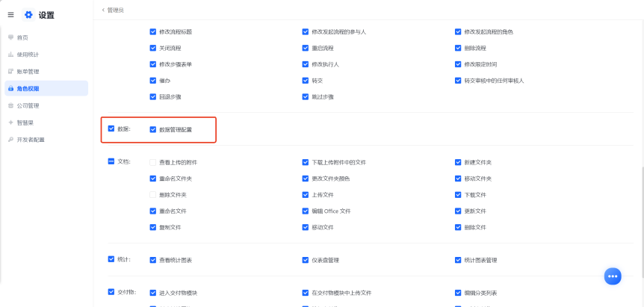644x307 pixels.
Task: Toggle the 回退步骤 checkbox
Action: point(153,97)
